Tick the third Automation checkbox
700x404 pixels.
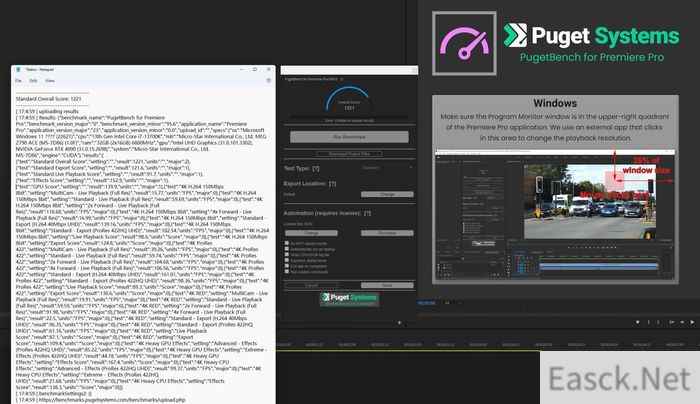[287, 254]
